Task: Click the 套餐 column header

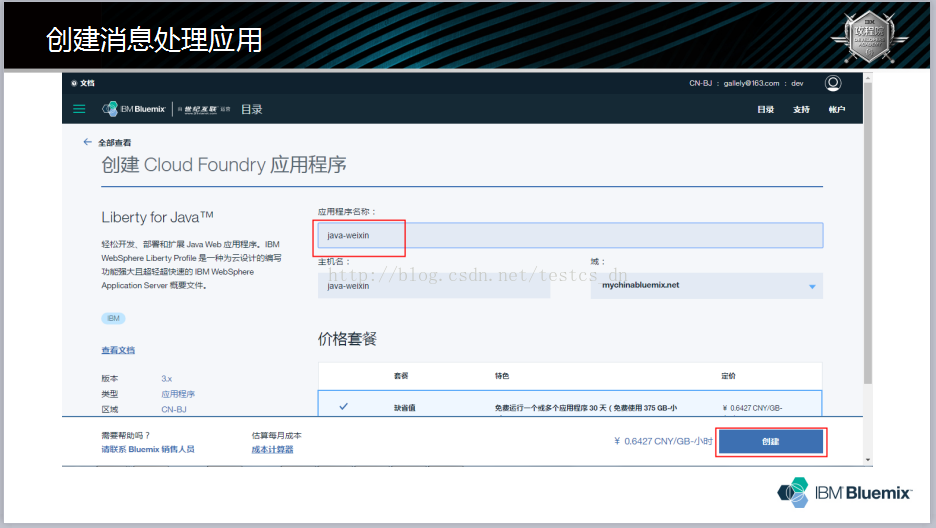Action: (401, 376)
